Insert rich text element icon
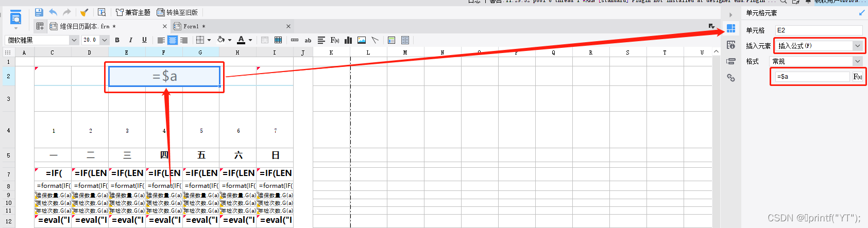The height and width of the screenshot is (228, 868). (321, 40)
